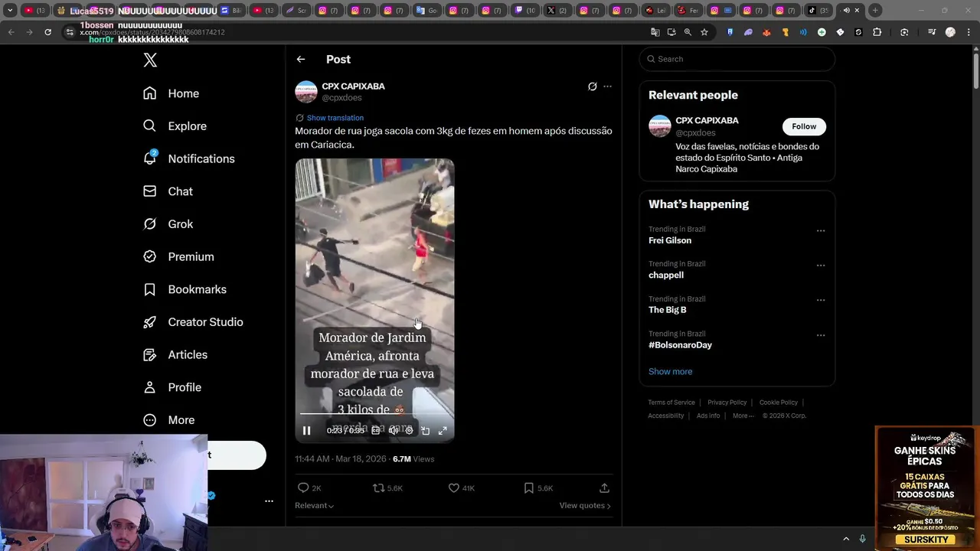The image size is (980, 551).
Task: Reload the page in browser
Action: [x=47, y=32]
